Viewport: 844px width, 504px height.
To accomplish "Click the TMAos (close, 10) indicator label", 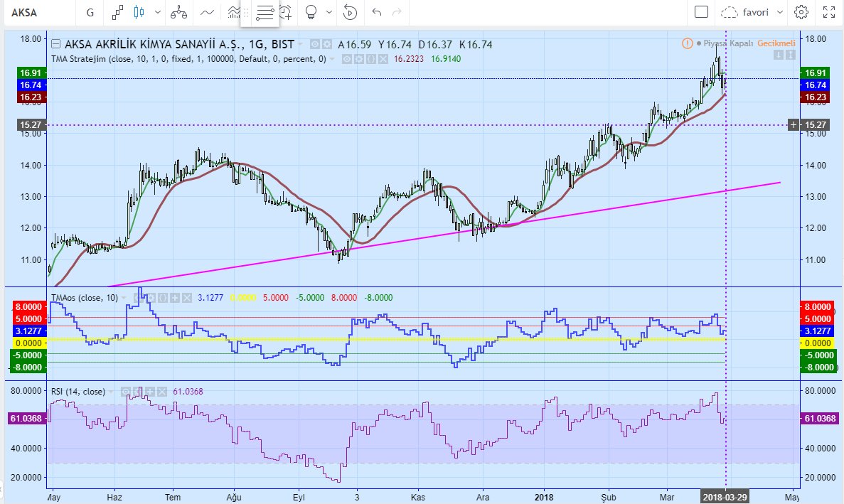I will tap(85, 297).
